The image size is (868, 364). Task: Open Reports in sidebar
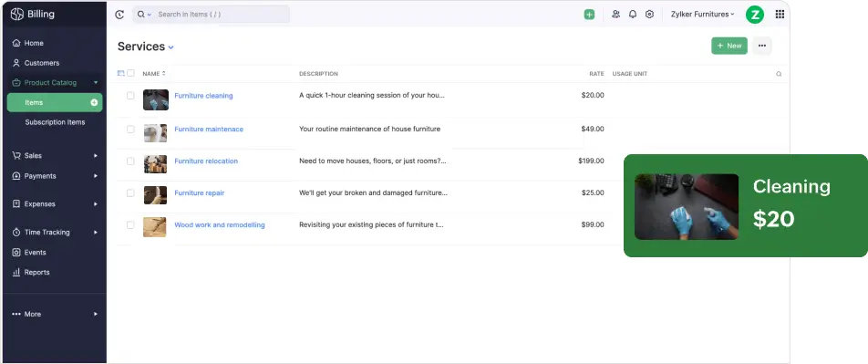36,272
